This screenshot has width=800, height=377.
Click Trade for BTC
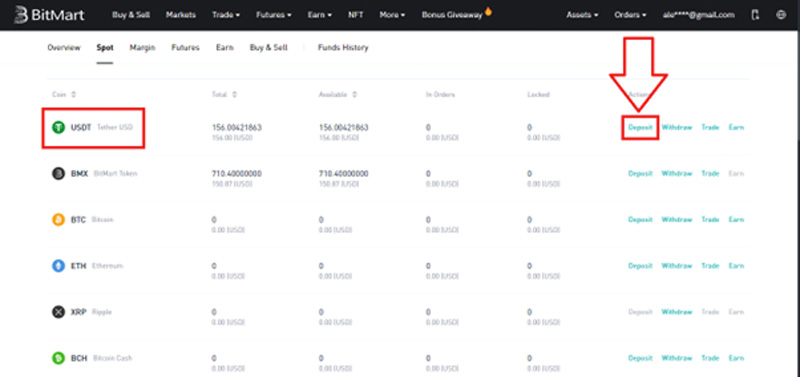(x=710, y=219)
